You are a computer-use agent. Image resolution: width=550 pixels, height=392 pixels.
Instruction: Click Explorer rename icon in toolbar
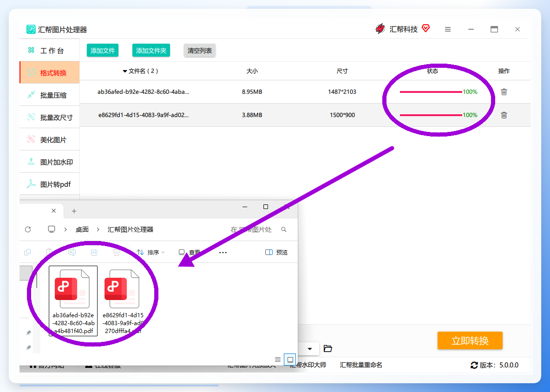[x=72, y=252]
